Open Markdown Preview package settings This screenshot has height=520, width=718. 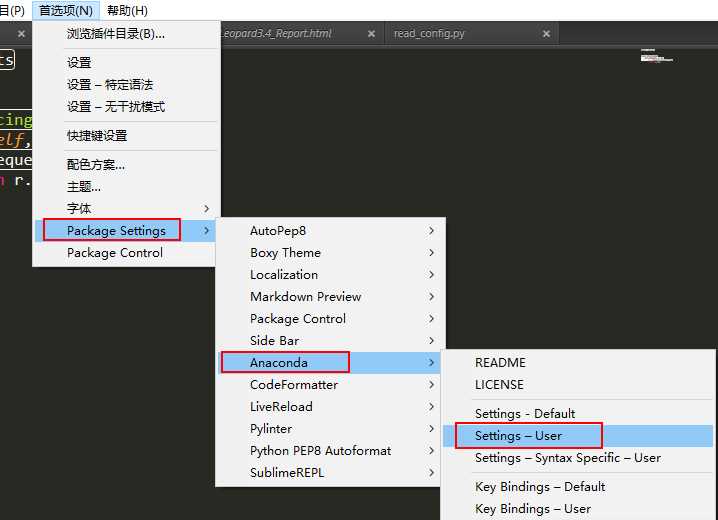[329, 297]
